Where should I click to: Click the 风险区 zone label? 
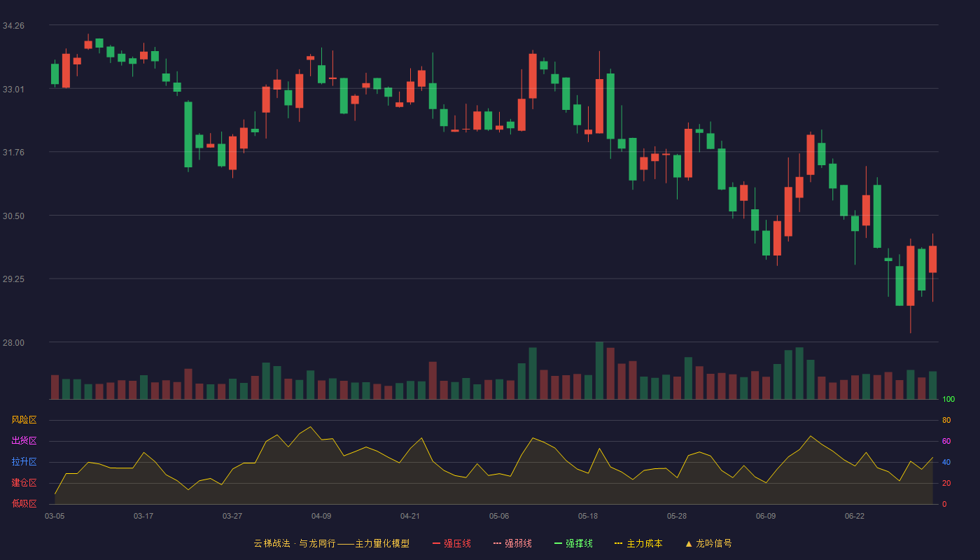coord(24,420)
